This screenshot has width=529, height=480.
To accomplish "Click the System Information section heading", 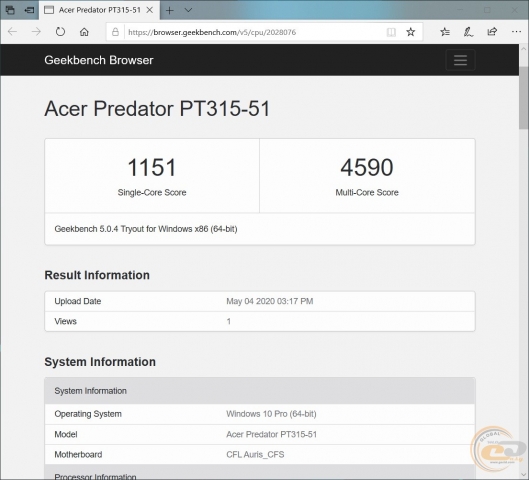I will (100, 362).
